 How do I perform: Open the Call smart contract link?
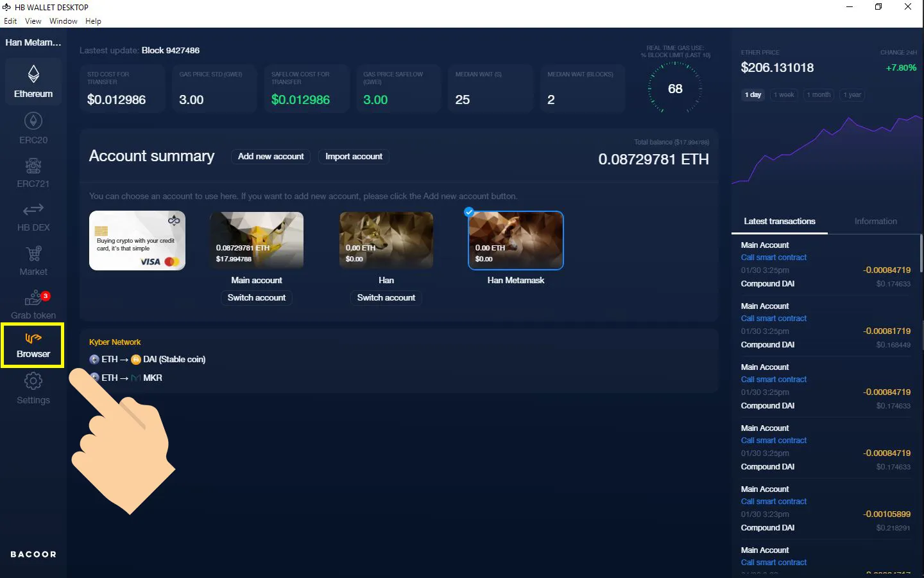pyautogui.click(x=774, y=257)
